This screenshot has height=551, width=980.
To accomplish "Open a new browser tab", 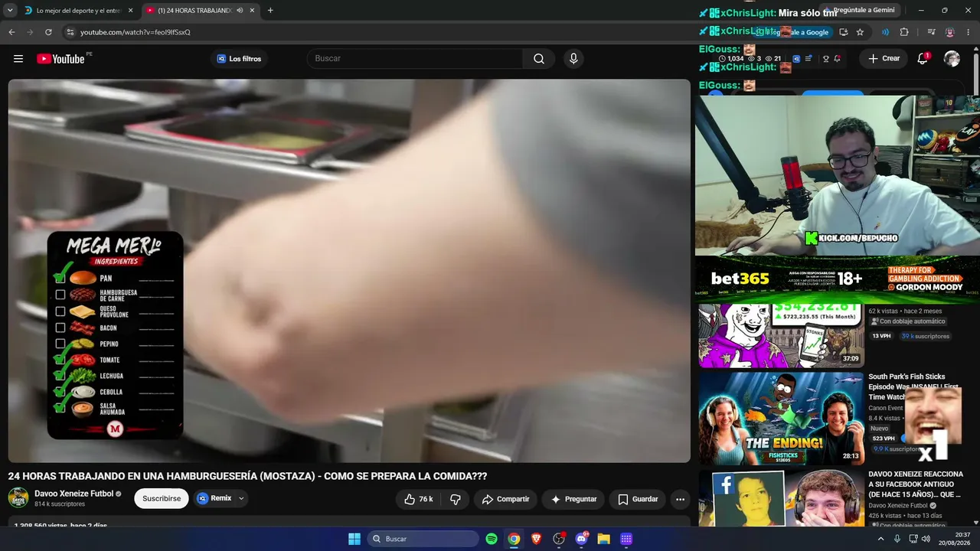I will (270, 11).
